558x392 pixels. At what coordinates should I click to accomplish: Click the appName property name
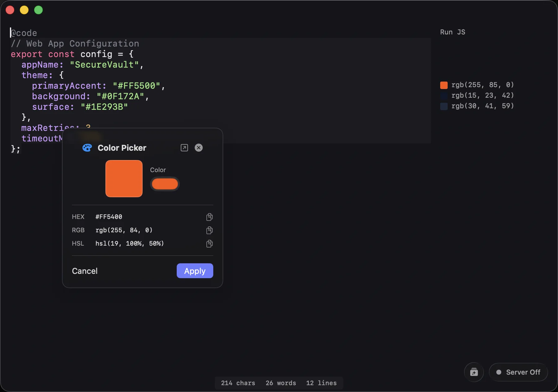pyautogui.click(x=42, y=65)
